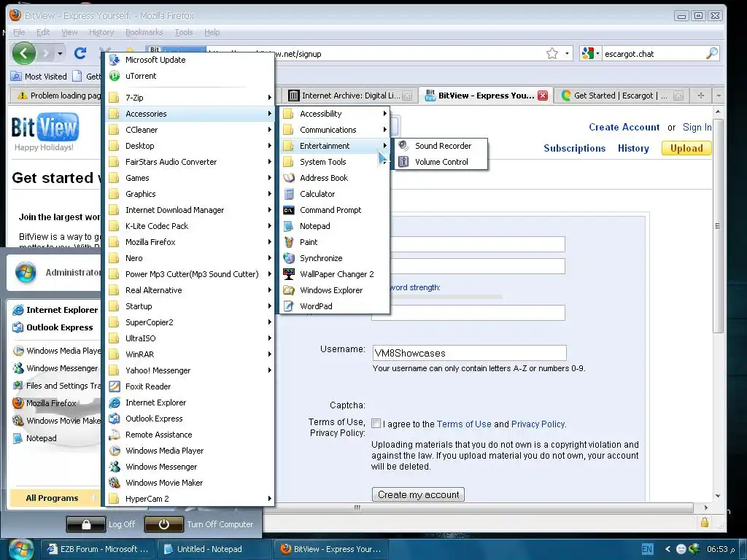Open the Subscriptions link
The height and width of the screenshot is (560, 747).
tap(575, 148)
